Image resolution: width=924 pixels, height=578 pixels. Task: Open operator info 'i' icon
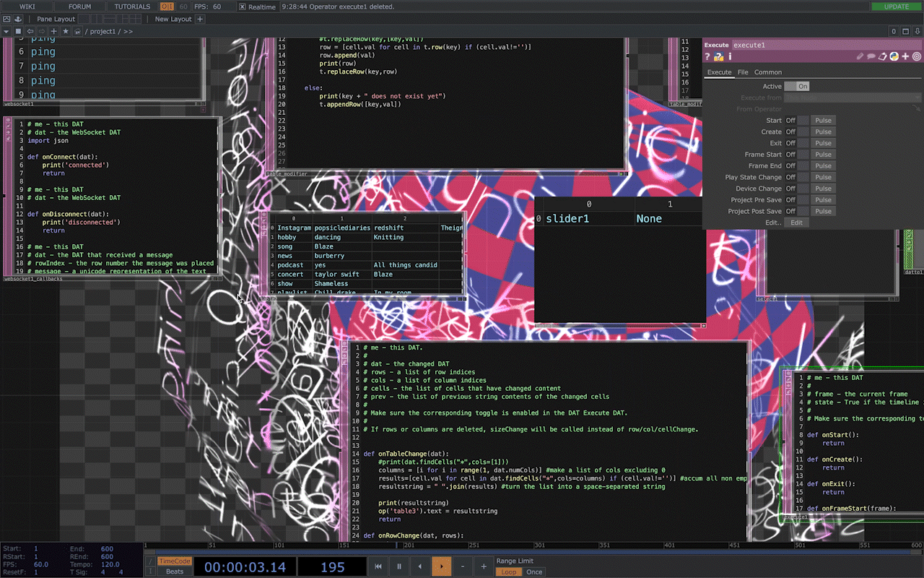(x=730, y=56)
